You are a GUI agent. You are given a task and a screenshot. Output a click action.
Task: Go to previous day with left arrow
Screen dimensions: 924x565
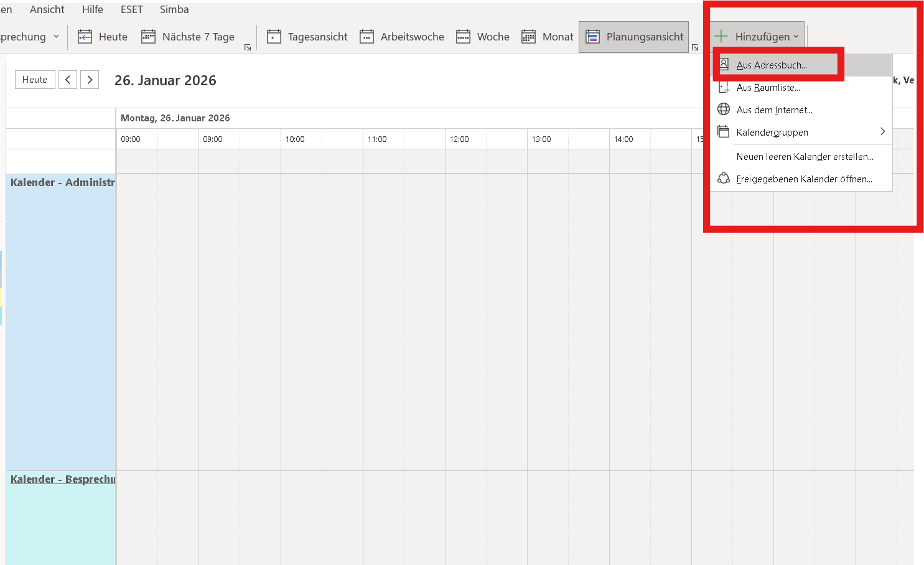68,80
